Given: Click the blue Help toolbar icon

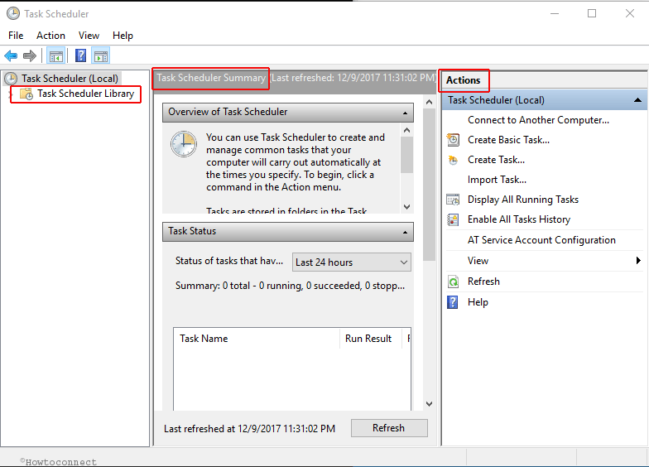Looking at the screenshot, I should [x=81, y=55].
